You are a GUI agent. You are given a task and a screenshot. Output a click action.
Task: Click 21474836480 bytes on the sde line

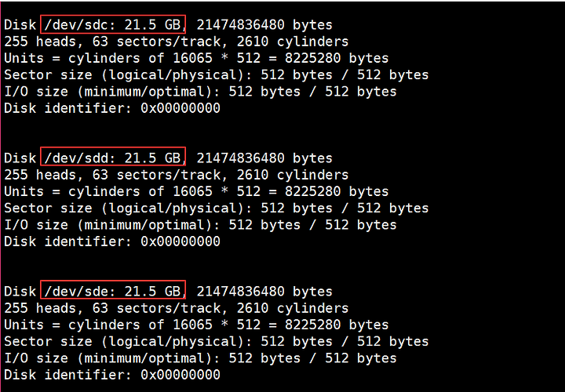[x=264, y=291]
